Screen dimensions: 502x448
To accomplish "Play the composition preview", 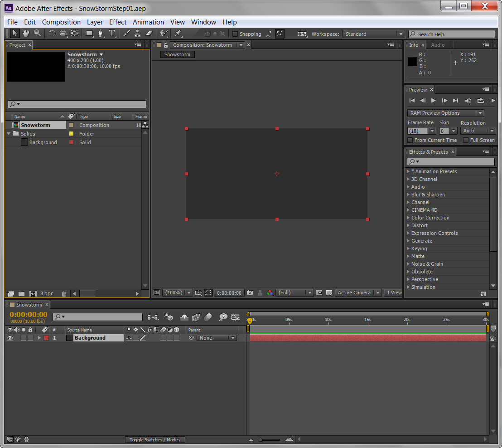I will (x=433, y=101).
